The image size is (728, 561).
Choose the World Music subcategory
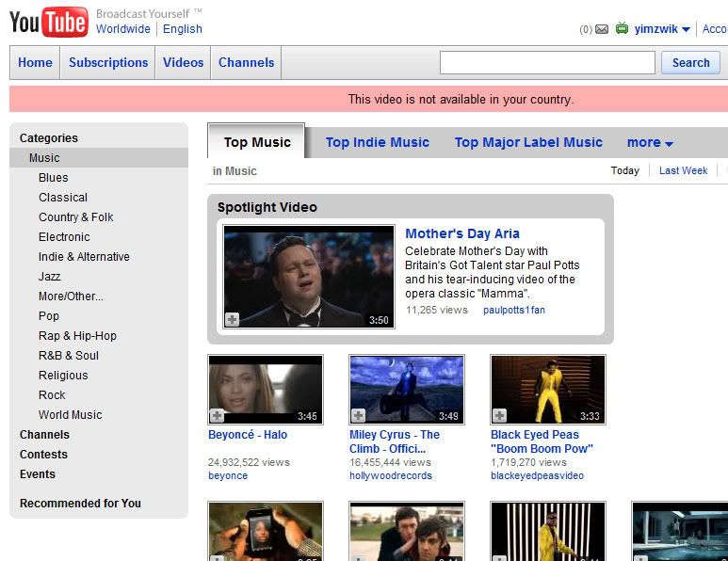coord(71,415)
